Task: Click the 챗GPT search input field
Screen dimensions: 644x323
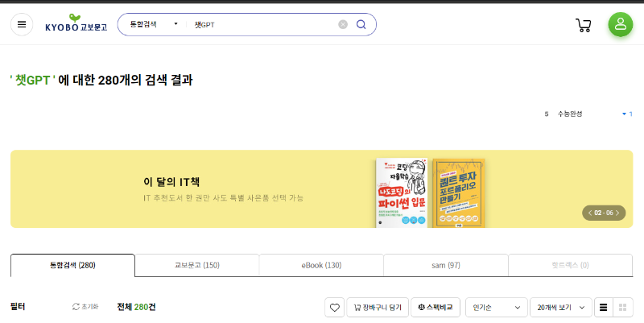Action: (x=263, y=25)
